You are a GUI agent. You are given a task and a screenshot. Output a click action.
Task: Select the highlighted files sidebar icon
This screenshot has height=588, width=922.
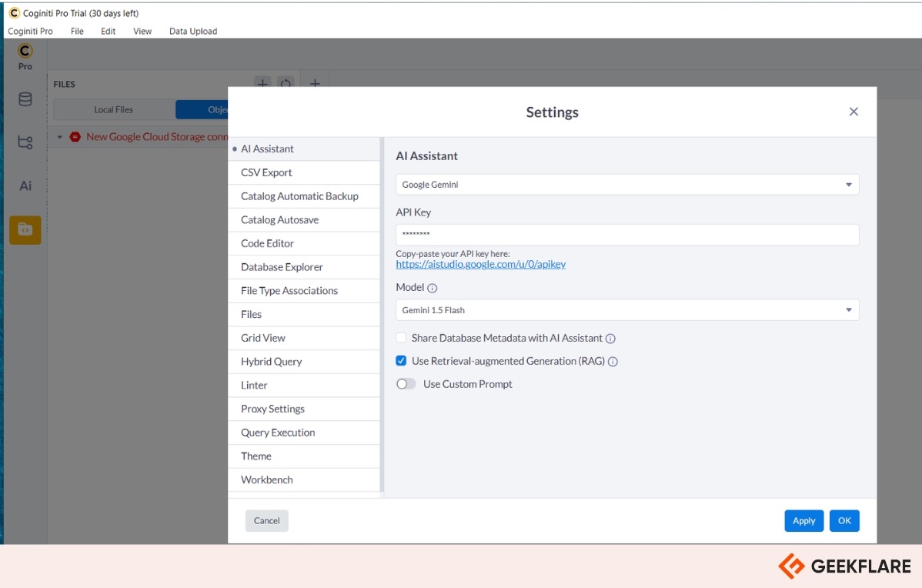coord(25,230)
